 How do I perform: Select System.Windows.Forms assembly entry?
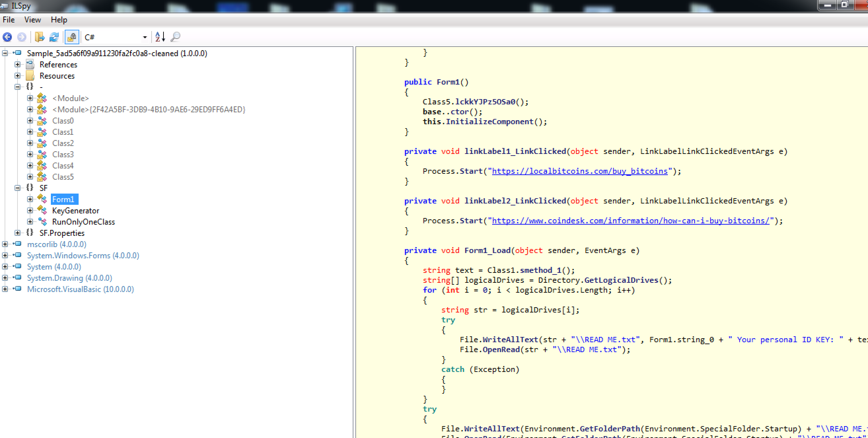(x=83, y=255)
